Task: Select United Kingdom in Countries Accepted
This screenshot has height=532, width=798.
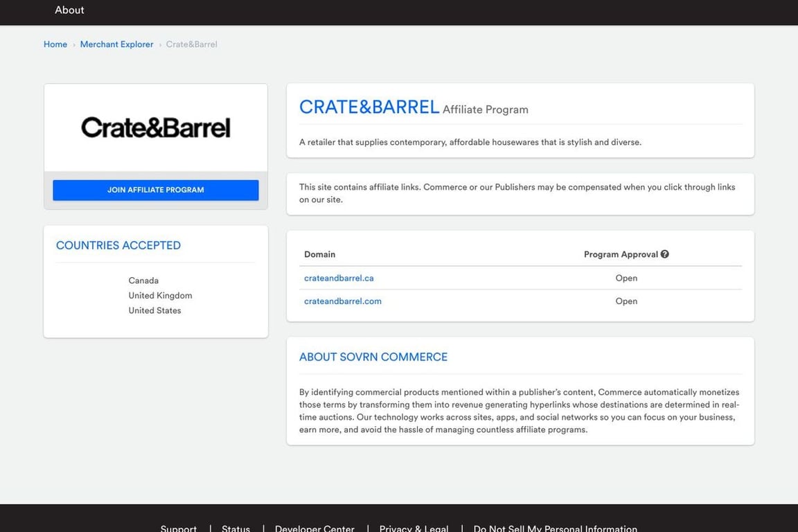Action: coord(160,295)
